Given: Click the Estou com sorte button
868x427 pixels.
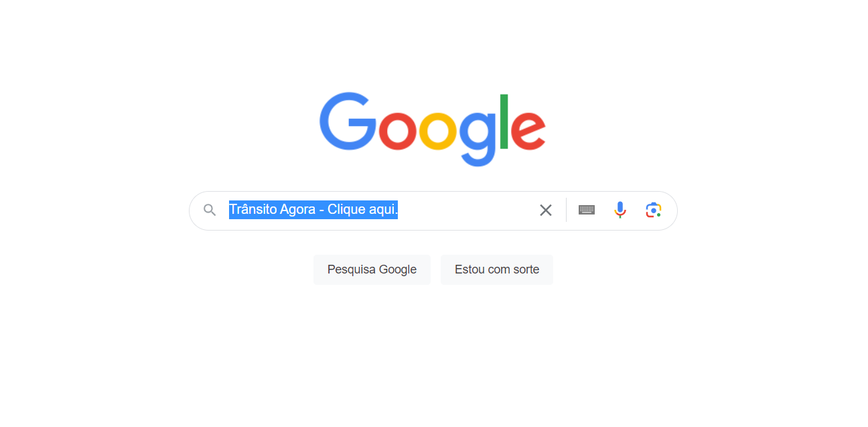Looking at the screenshot, I should coord(497,269).
